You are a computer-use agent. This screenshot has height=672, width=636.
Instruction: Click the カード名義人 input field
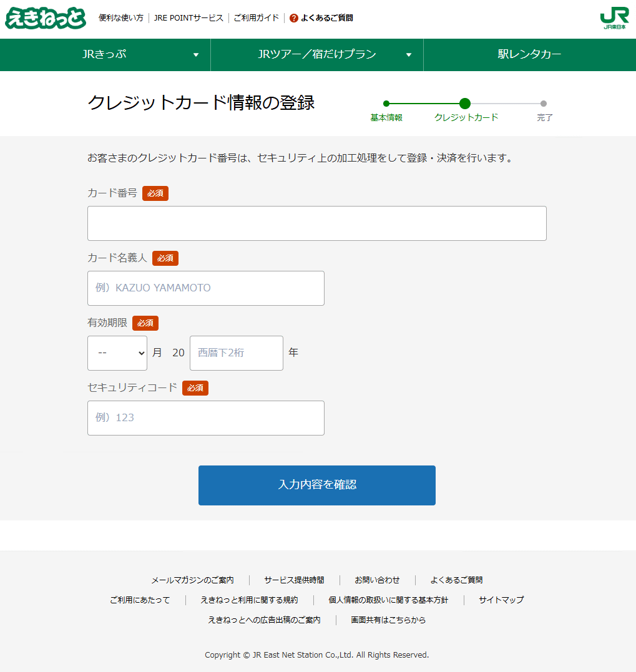pyautogui.click(x=205, y=288)
